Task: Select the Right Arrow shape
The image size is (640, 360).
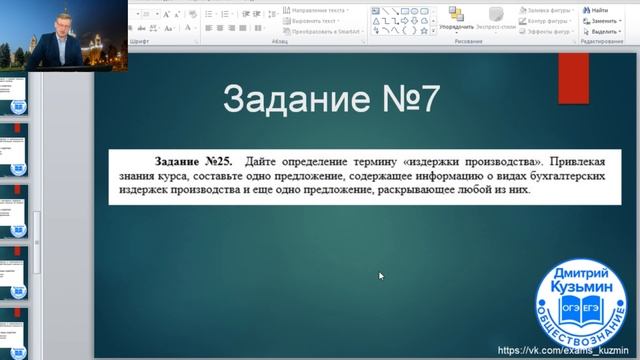Action: (405, 21)
